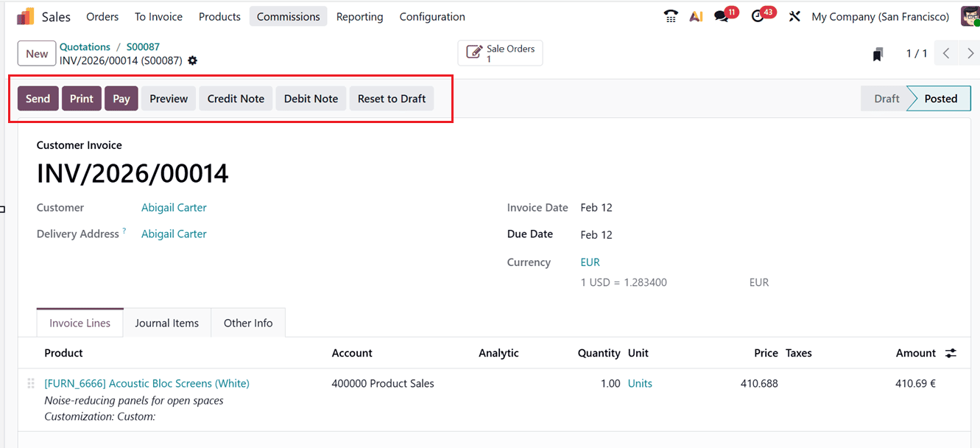Open the Discuss messages icon
Screen dimensions: 980x448
pyautogui.click(x=722, y=15)
